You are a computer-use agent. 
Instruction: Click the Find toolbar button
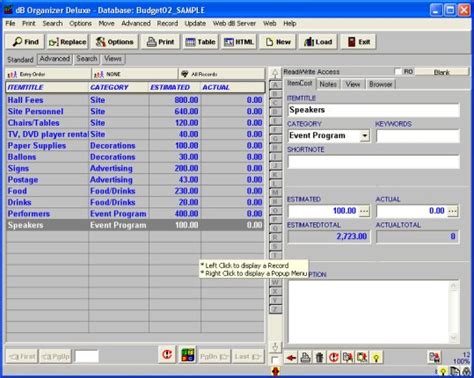pyautogui.click(x=25, y=42)
